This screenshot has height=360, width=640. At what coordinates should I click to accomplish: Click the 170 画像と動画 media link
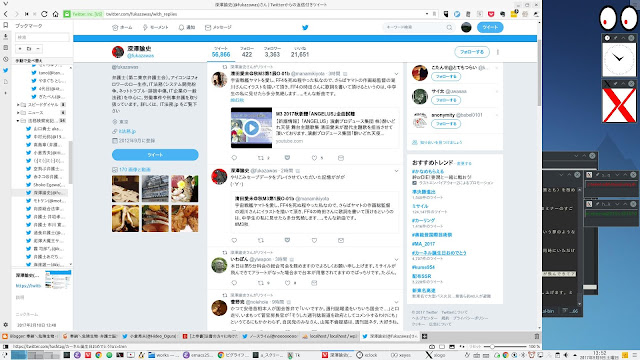135,169
